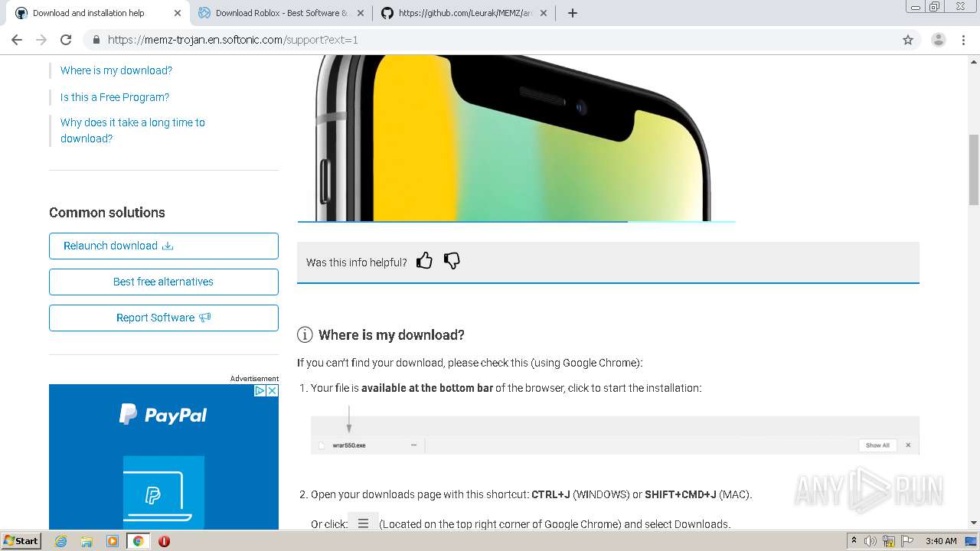Open a new tab with plus icon
980x551 pixels.
click(573, 13)
